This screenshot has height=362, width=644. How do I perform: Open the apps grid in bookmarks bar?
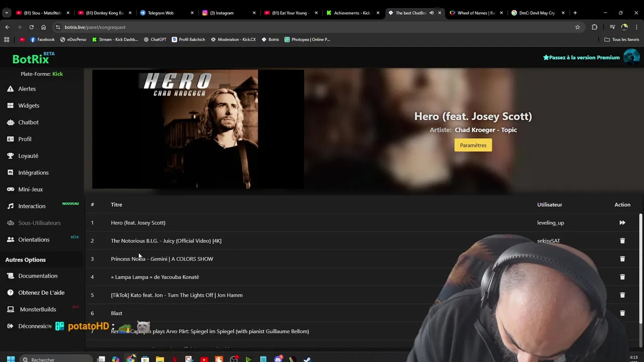click(7, 39)
